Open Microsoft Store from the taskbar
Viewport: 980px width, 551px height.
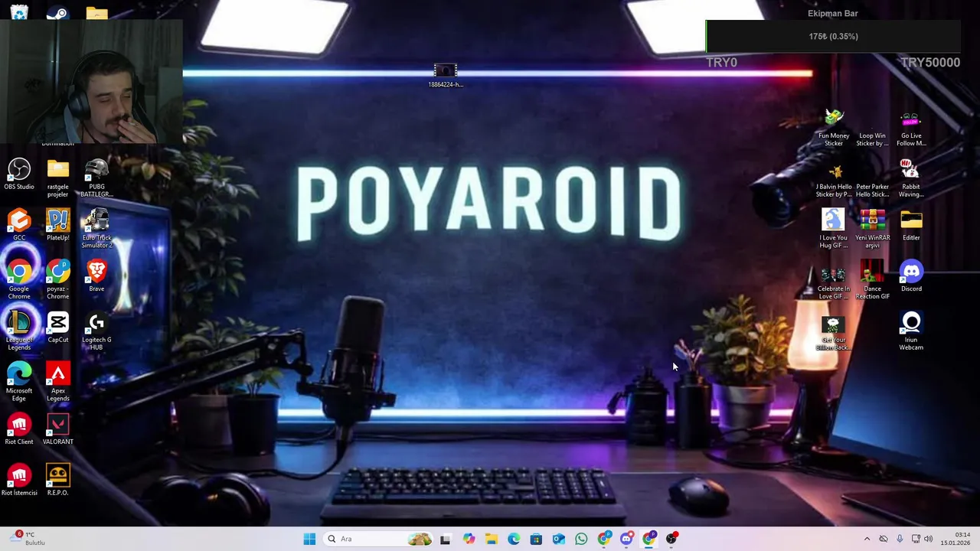(x=536, y=539)
